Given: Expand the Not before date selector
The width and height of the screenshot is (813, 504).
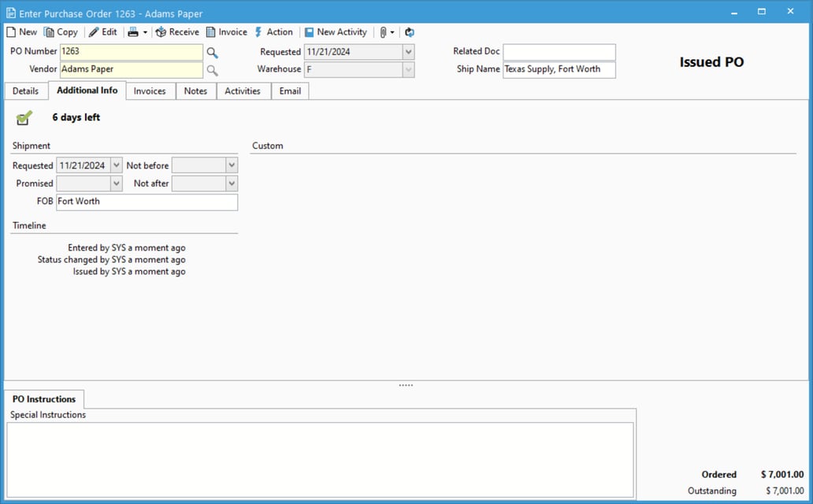Looking at the screenshot, I should (232, 165).
